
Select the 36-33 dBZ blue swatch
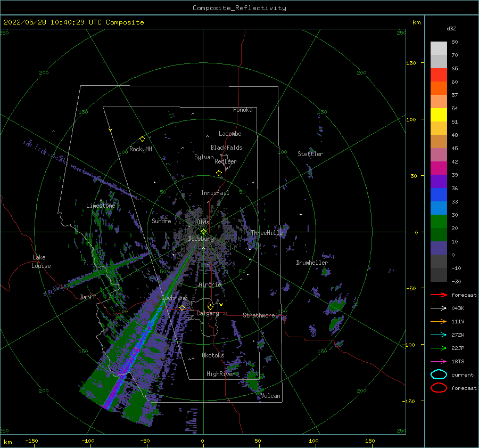click(439, 195)
